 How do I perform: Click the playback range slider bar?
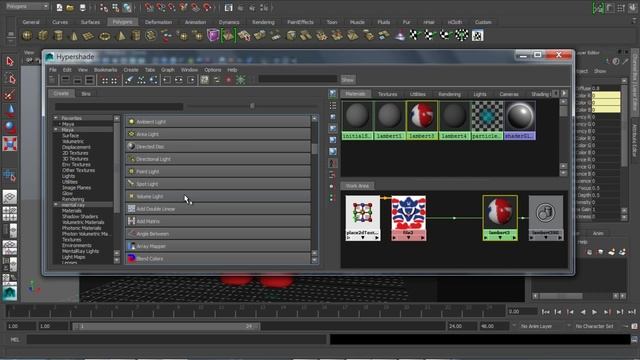(x=165, y=326)
